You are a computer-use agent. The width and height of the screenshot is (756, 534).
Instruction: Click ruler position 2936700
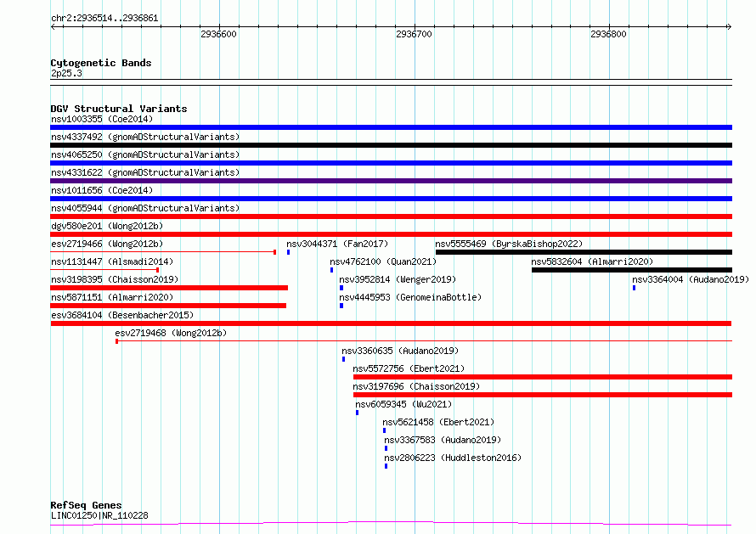click(x=414, y=34)
